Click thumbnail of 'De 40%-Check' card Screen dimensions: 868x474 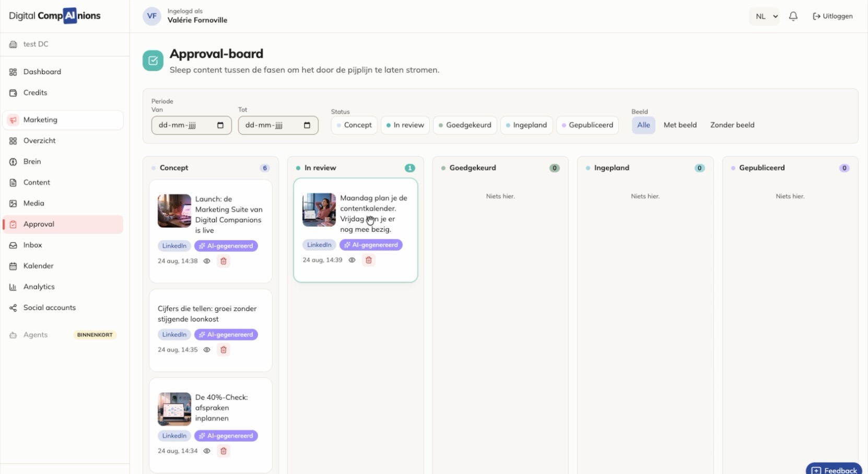click(174, 409)
